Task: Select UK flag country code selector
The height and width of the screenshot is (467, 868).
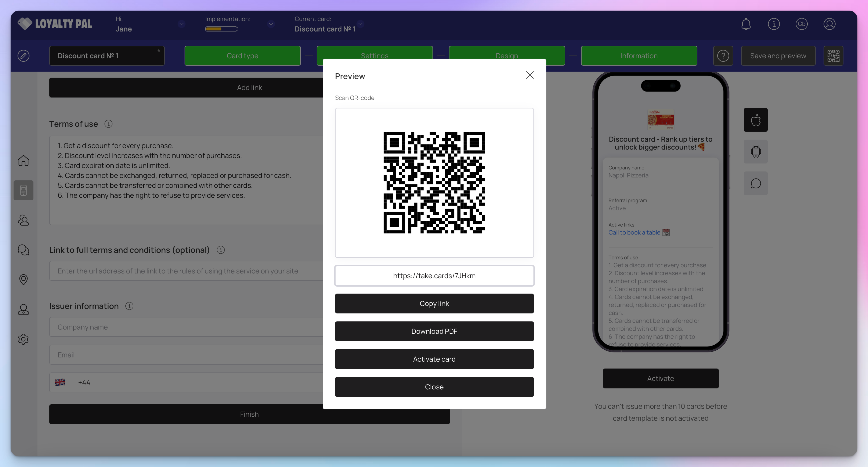Action: (x=60, y=382)
